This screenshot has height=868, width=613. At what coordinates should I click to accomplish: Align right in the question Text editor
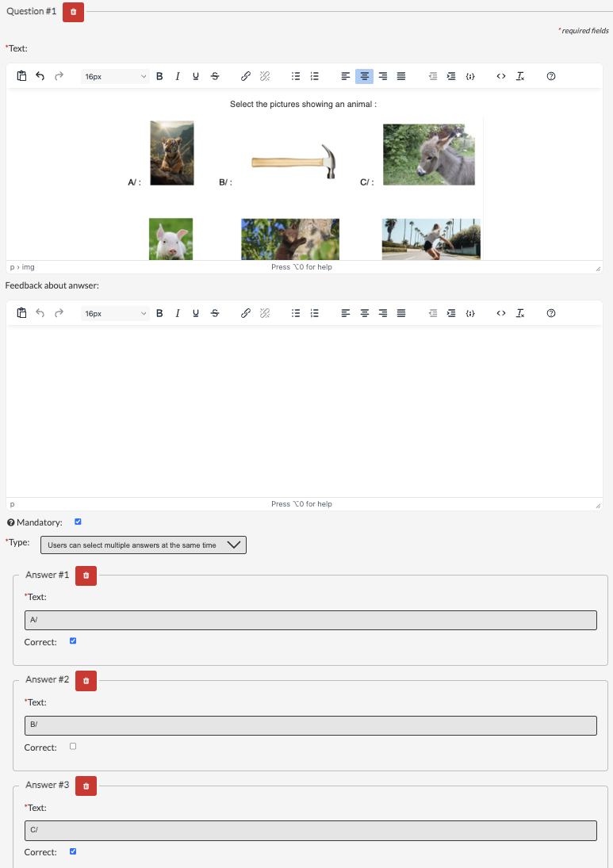coord(383,76)
